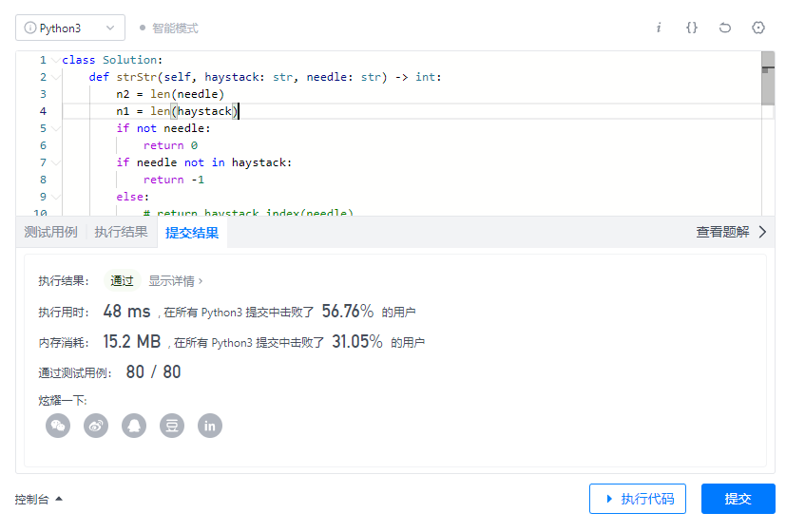Select the 提交结果 tab

192,233
